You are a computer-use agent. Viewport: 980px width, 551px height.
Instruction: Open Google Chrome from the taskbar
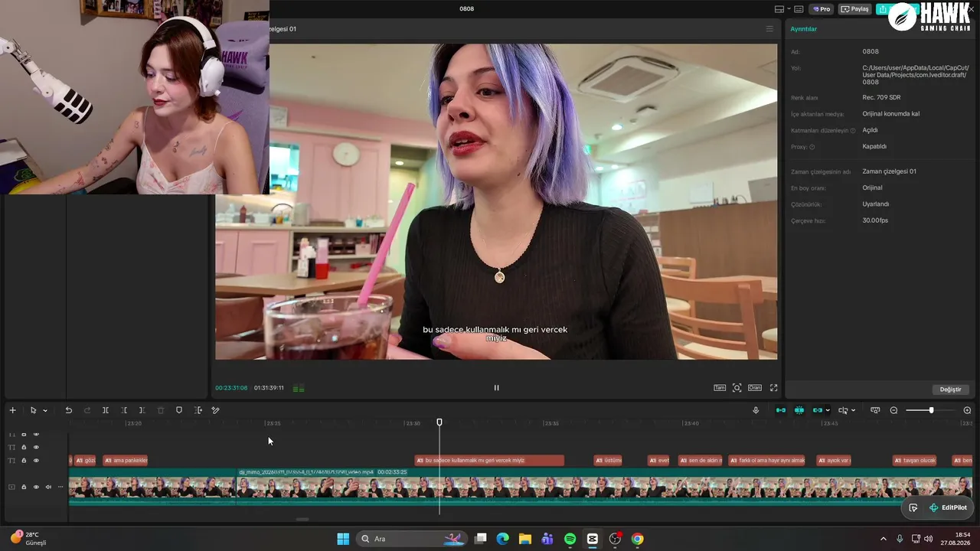[x=637, y=539]
